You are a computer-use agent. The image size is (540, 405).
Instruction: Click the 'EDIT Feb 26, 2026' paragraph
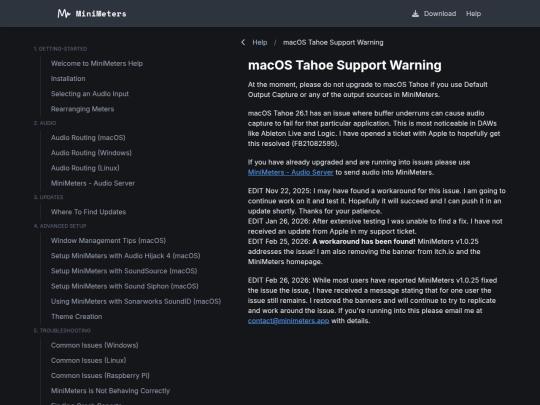coord(372,300)
